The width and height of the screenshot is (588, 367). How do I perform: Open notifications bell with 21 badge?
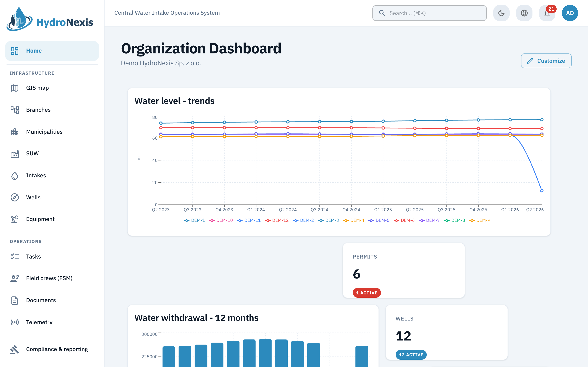[547, 13]
